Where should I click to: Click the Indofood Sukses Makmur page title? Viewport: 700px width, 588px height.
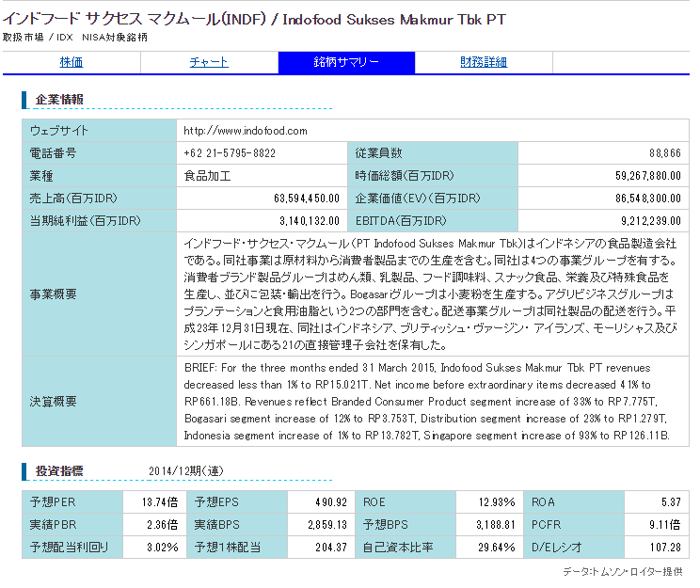254,19
